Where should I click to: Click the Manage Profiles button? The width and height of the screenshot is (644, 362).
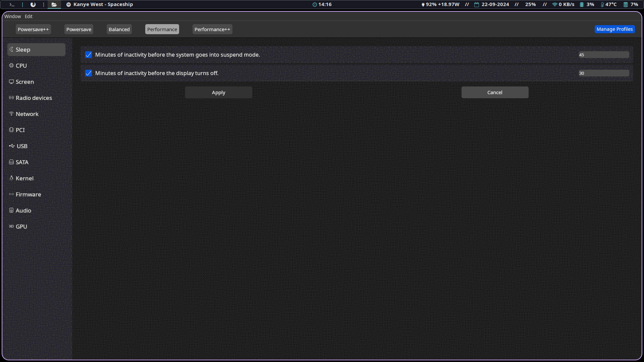pos(614,29)
